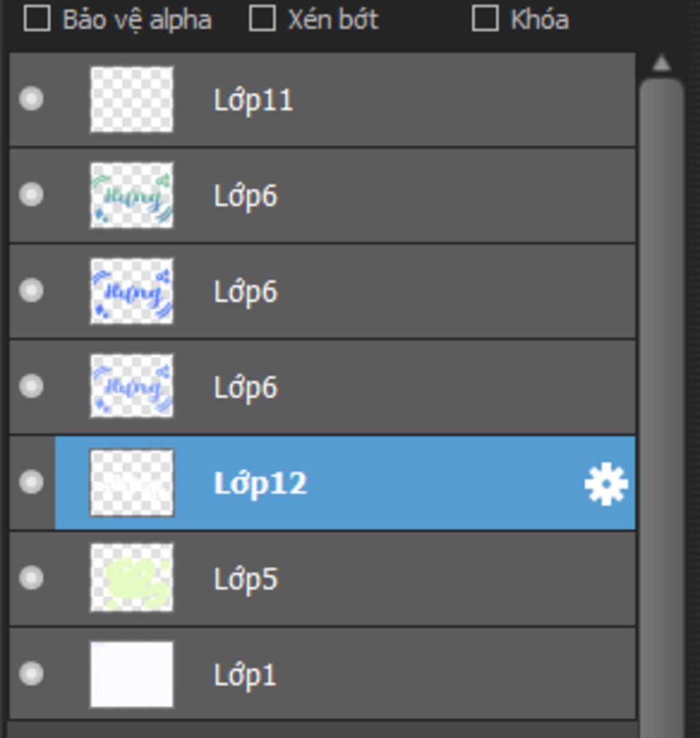Toggle visibility of the Lớp12 layer
The image size is (700, 738).
31,482
